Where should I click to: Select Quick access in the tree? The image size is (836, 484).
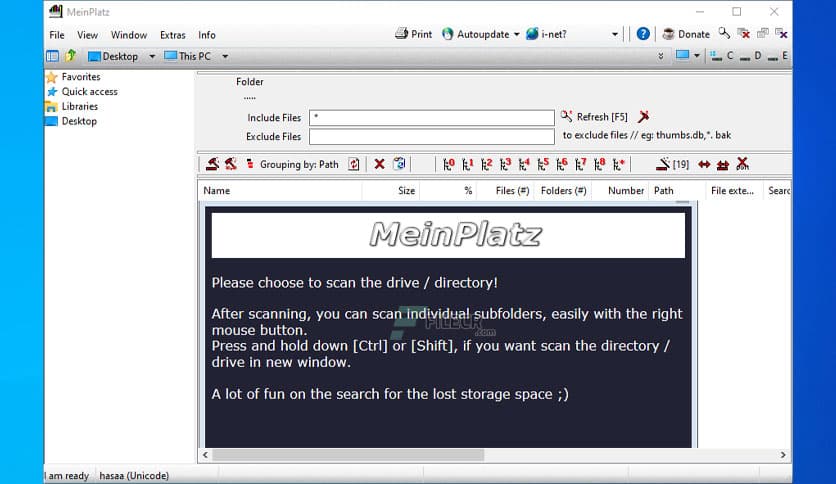click(89, 92)
